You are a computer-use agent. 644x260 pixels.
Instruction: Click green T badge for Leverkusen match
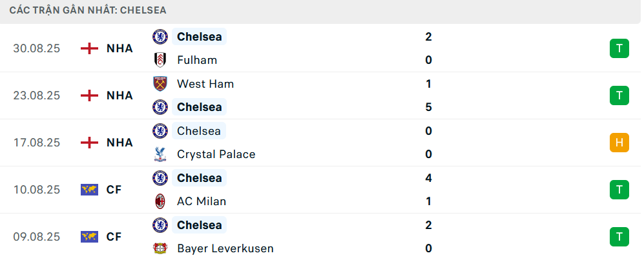pyautogui.click(x=619, y=237)
